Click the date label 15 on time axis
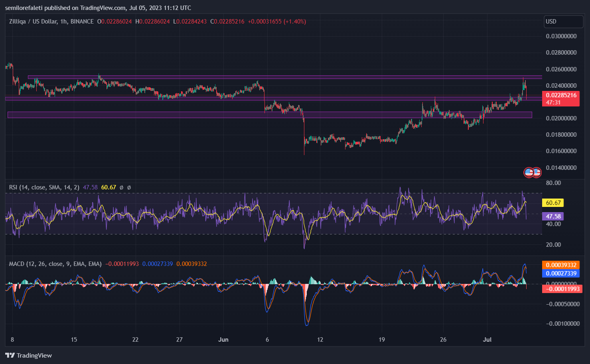The width and height of the screenshot is (590, 364). (74, 340)
